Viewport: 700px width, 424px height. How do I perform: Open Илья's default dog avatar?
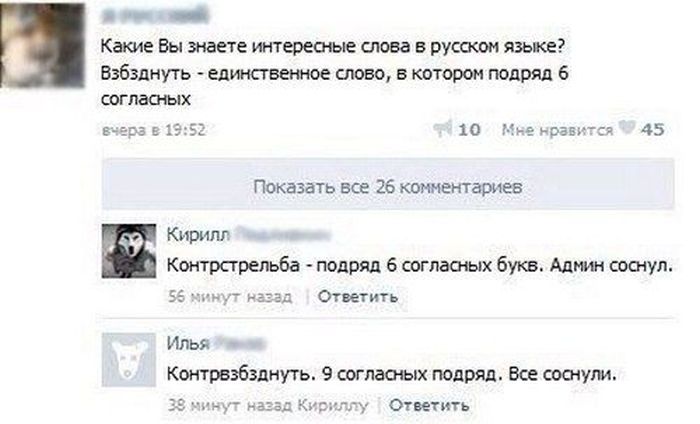[129, 360]
